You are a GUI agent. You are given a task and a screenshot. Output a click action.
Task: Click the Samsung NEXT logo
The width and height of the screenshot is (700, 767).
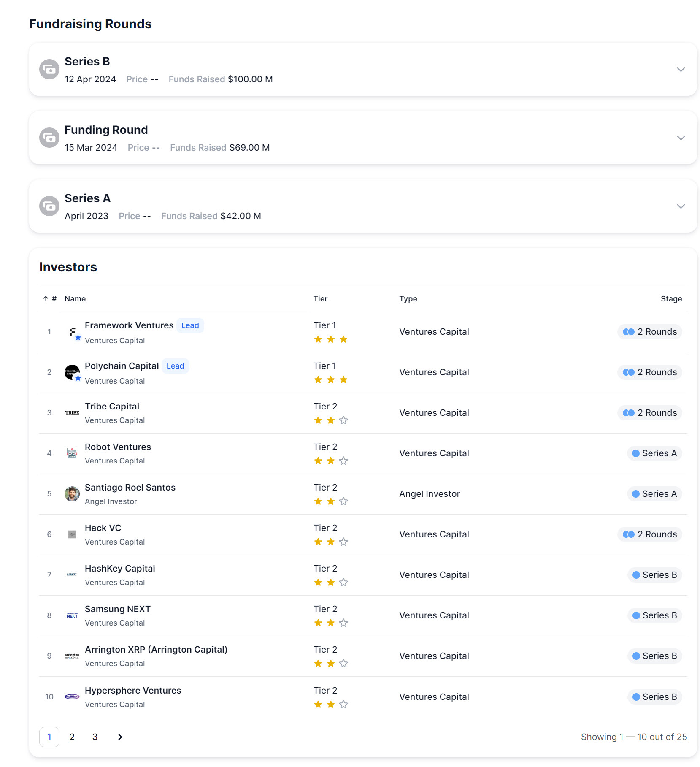tap(72, 615)
